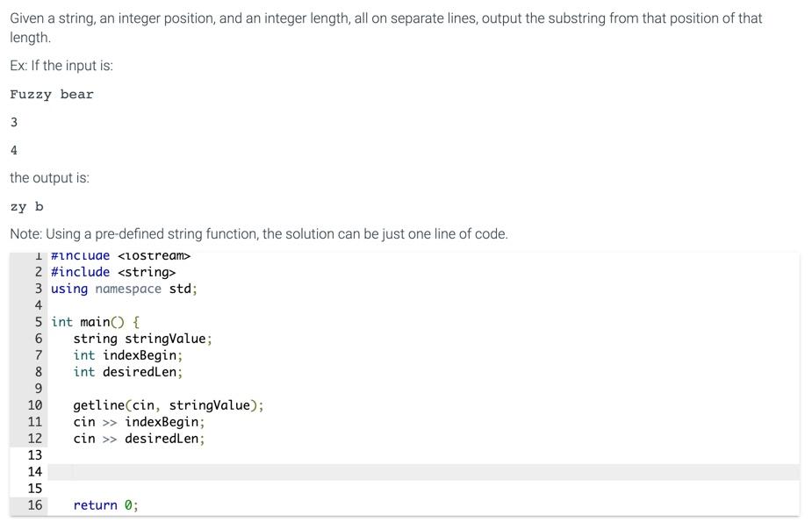
Task: Click the 'using namespace std;' line
Action: pyautogui.click(x=124, y=289)
